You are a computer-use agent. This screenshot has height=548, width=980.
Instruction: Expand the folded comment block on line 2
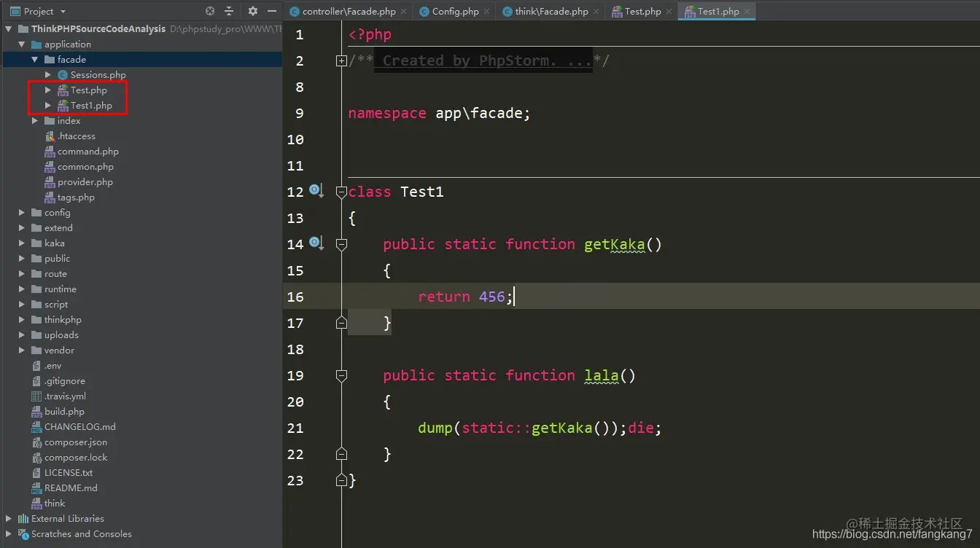(341, 61)
